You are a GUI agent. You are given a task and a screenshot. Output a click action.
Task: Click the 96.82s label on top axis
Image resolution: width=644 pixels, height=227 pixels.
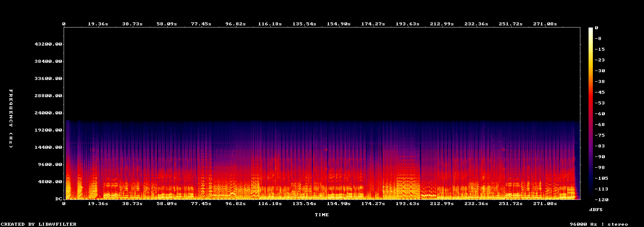[x=235, y=24]
